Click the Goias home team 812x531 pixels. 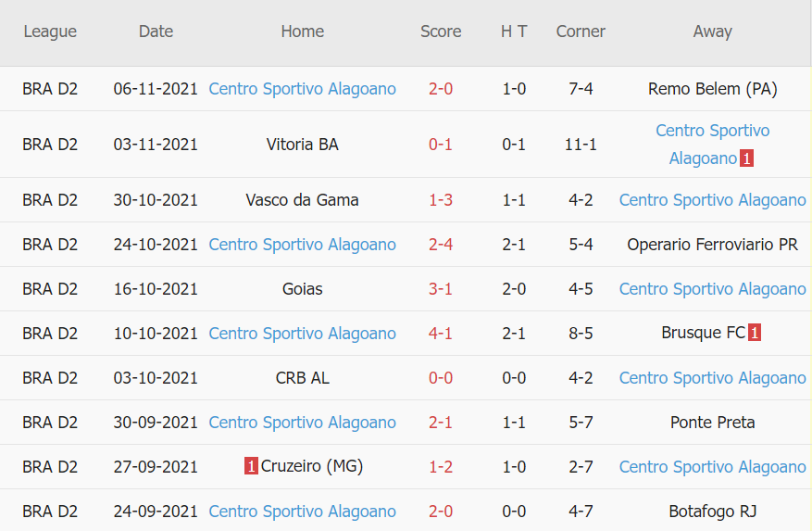[302, 289]
